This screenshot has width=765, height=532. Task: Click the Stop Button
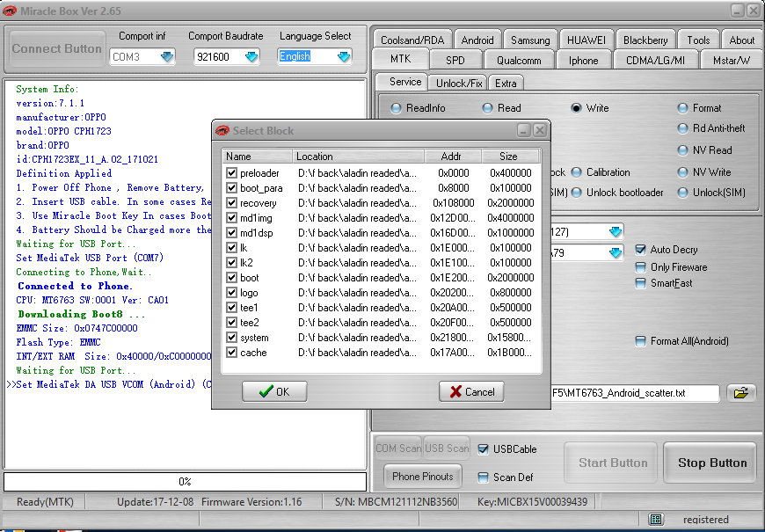(712, 463)
